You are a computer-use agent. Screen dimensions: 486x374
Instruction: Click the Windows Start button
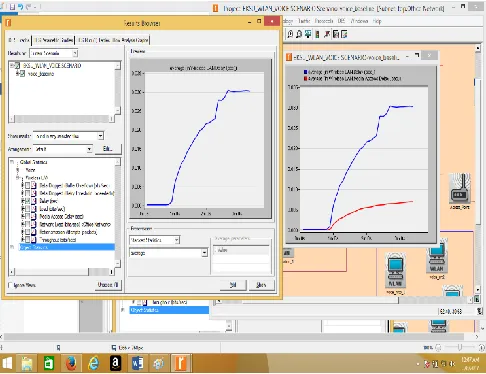[x=7, y=363]
